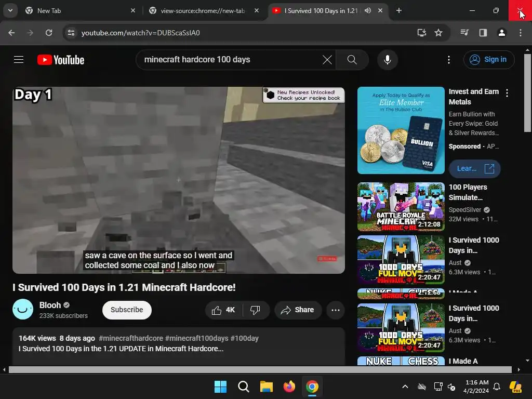Show hidden tray icons chevron
This screenshot has height=399, width=532.
tap(405, 387)
